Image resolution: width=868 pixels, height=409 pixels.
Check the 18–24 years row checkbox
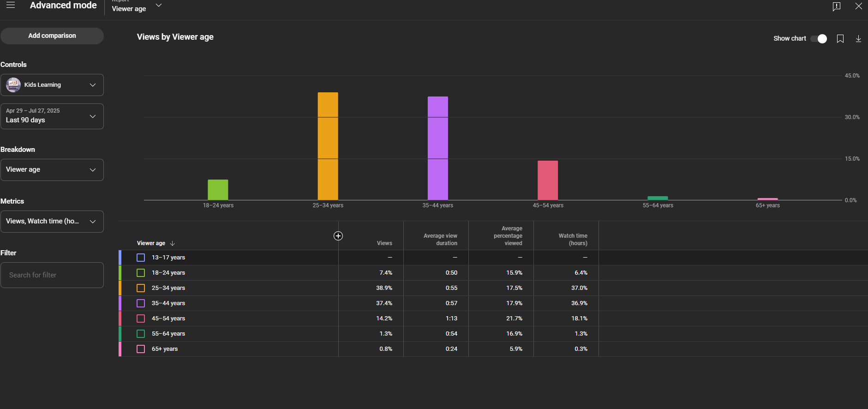click(141, 273)
